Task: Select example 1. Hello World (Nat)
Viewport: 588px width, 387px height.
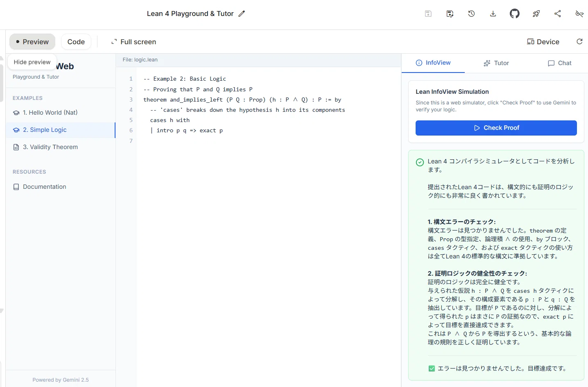Action: (x=61, y=113)
